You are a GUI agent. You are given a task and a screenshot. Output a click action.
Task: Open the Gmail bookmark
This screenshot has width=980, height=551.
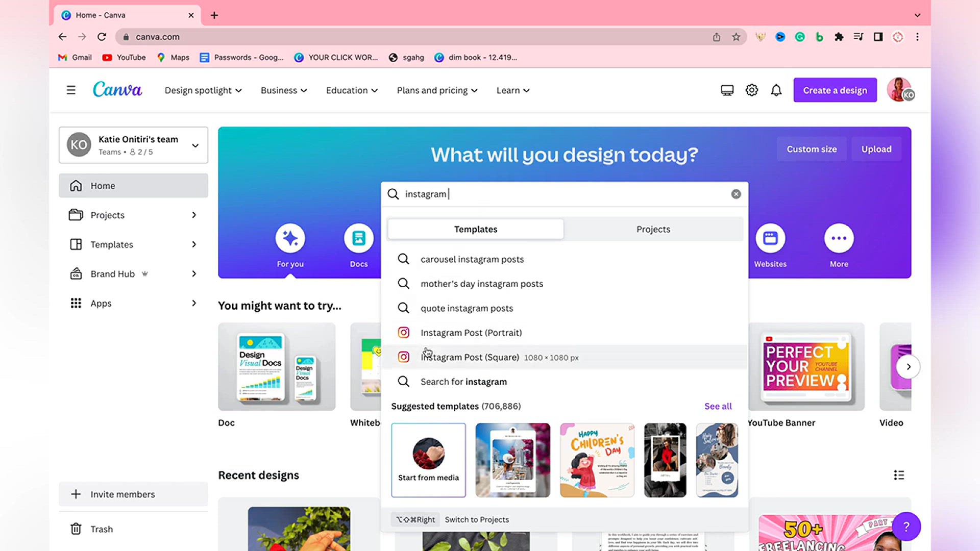[x=75, y=58]
